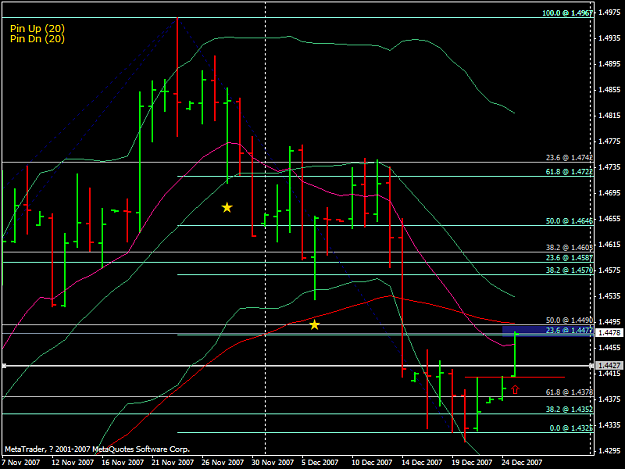Click the 1.4815 price scale value
Viewport: 625px width, 469px height.
click(609, 116)
